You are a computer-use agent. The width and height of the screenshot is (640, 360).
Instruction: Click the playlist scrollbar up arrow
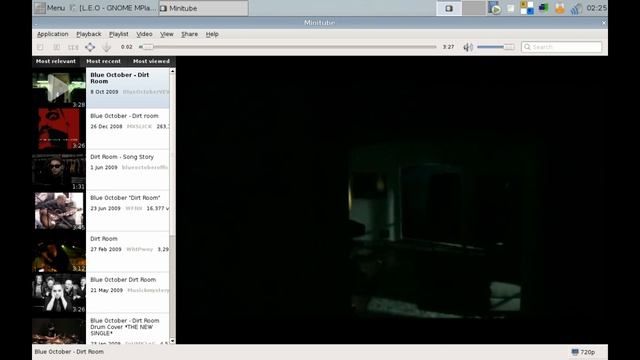(x=172, y=71)
